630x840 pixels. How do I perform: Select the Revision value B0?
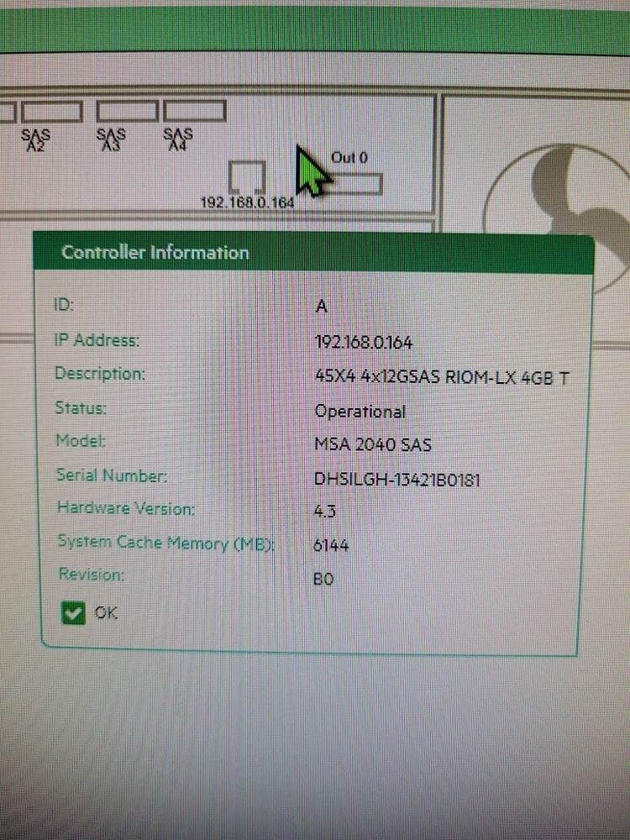(323, 579)
